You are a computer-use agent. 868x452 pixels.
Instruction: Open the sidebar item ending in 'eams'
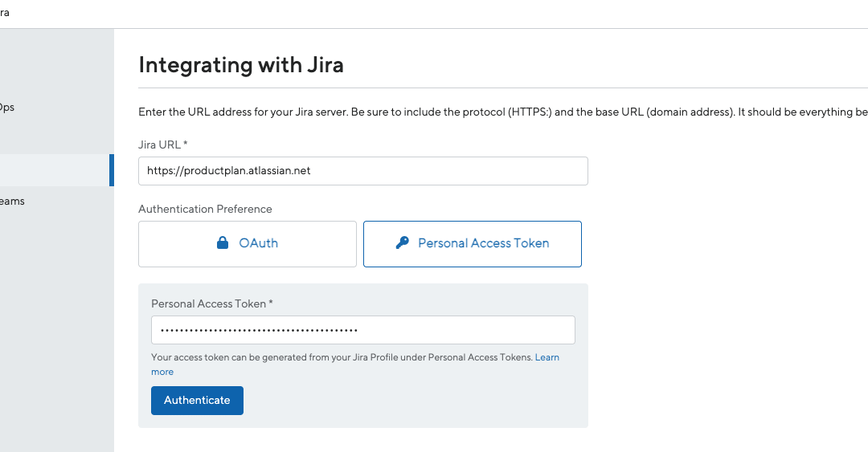click(12, 202)
